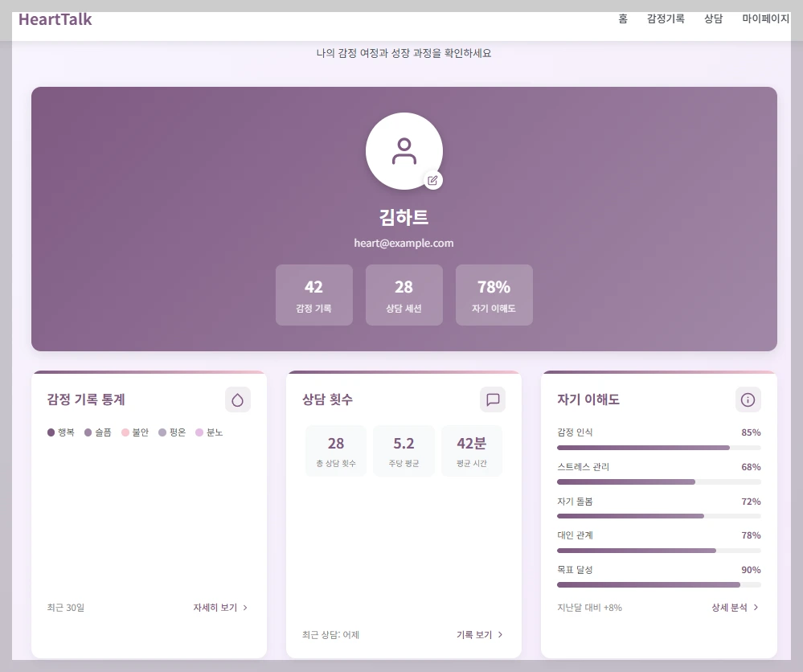Toggle the 행복 emotion legend dot
Image resolution: width=803 pixels, height=672 pixels.
pos(49,432)
